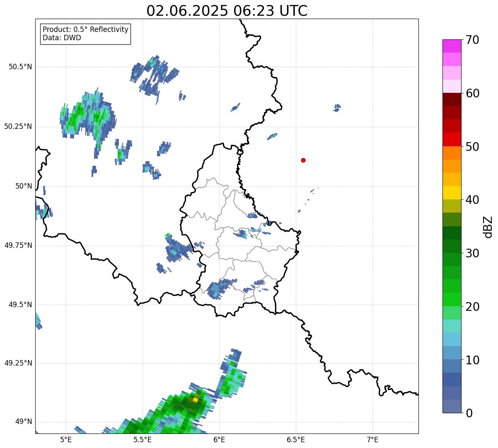The width and height of the screenshot is (498, 448).
Task: Click the red dot station marker
Action: click(x=303, y=160)
